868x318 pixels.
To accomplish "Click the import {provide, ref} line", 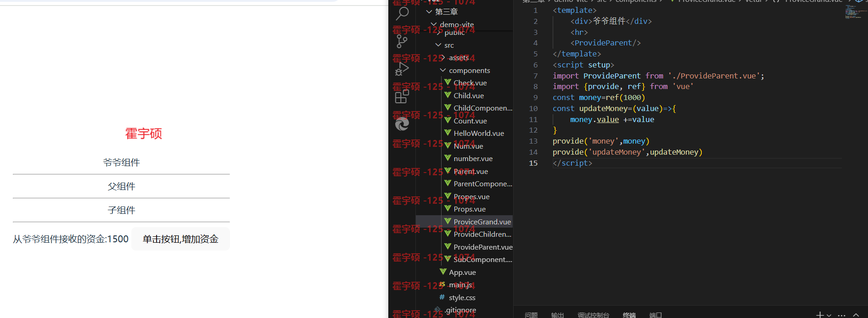I will pyautogui.click(x=623, y=86).
